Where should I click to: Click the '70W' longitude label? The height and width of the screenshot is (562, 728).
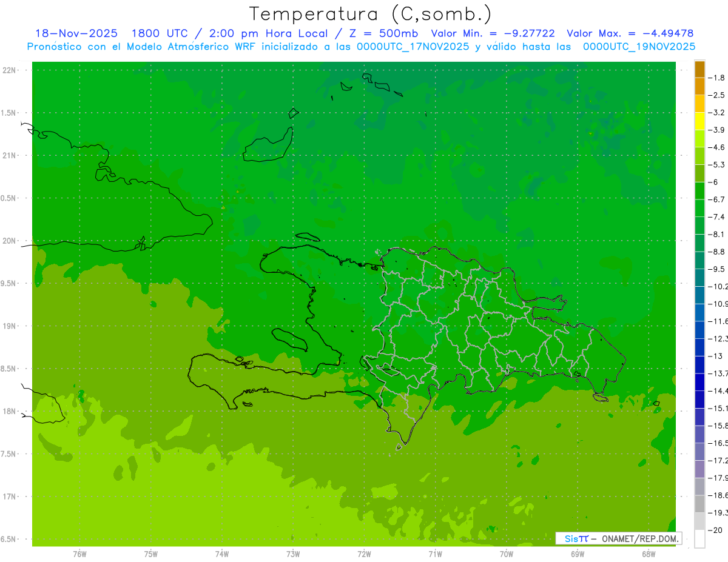pyautogui.click(x=507, y=554)
